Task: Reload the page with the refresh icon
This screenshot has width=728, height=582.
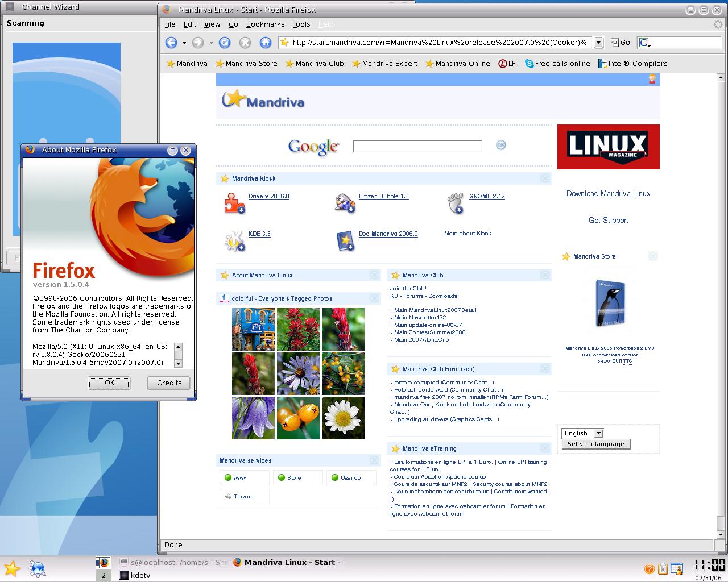Action: [225, 43]
